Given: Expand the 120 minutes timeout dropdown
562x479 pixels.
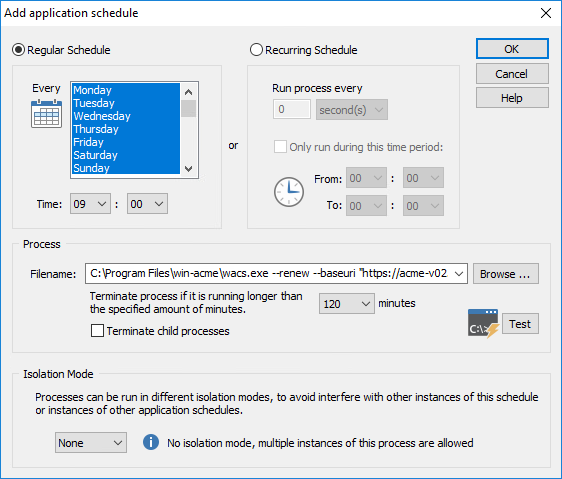Looking at the screenshot, I should click(x=347, y=304).
